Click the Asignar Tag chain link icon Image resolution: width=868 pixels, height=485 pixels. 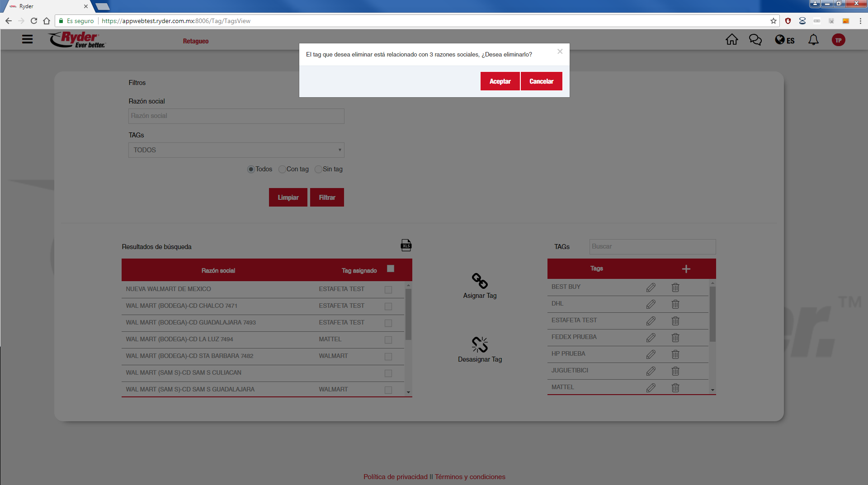click(x=480, y=281)
